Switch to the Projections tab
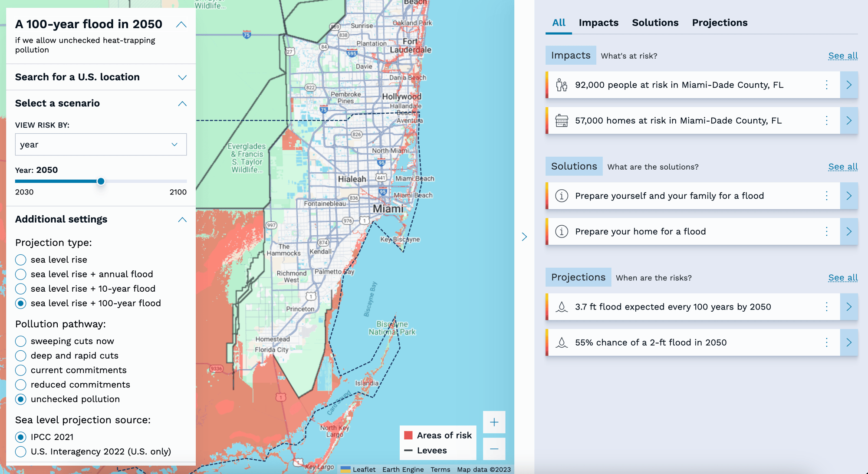Screen dimensions: 868x474 click(x=720, y=23)
